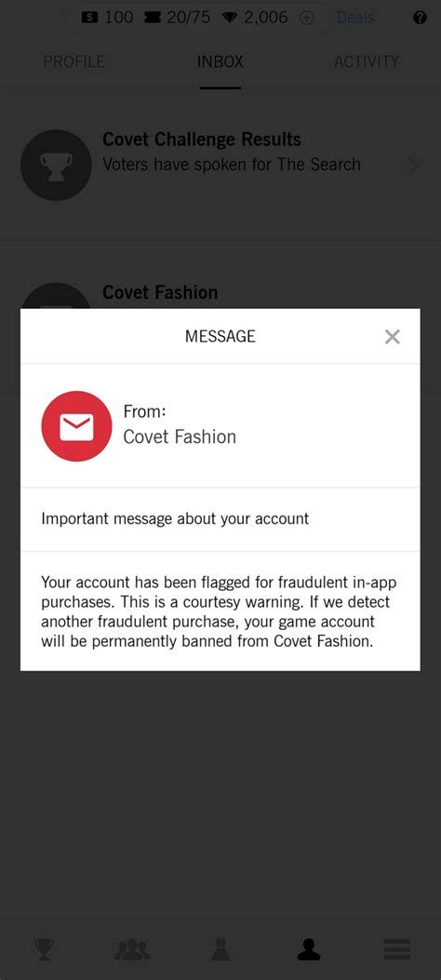441x980 pixels.
Task: Open the hamburger menu icon
Action: pos(396,949)
